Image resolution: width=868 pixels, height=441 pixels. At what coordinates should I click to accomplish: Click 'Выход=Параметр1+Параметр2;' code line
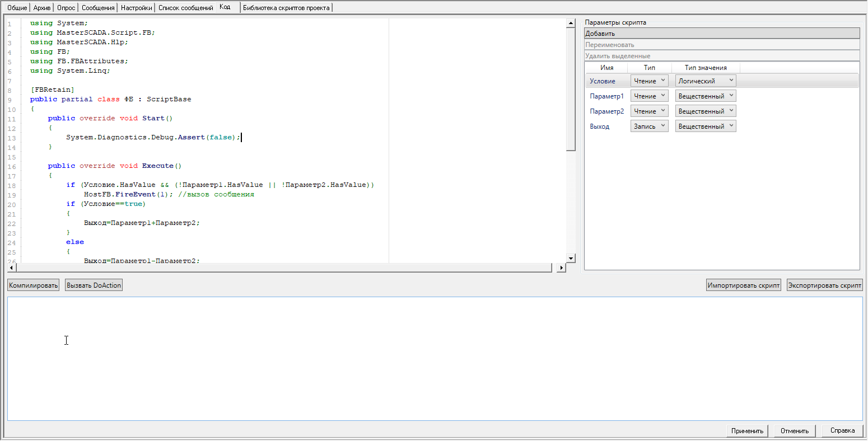(142, 223)
